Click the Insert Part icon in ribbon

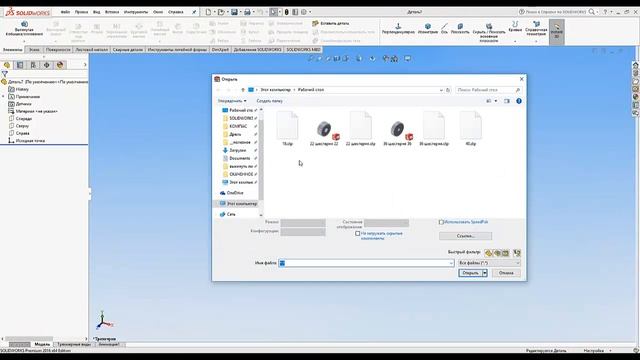point(331,24)
